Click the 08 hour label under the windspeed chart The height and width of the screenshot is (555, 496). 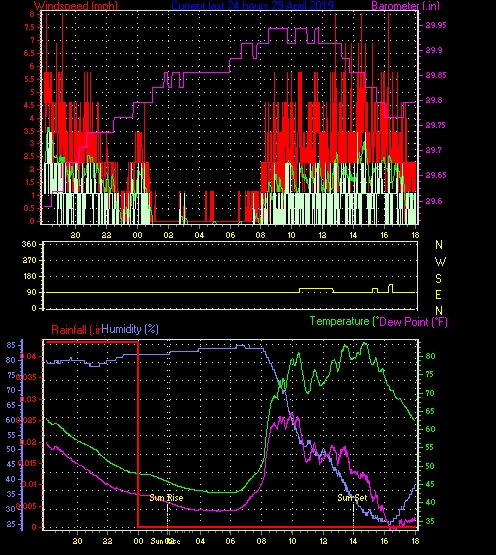[x=261, y=235]
